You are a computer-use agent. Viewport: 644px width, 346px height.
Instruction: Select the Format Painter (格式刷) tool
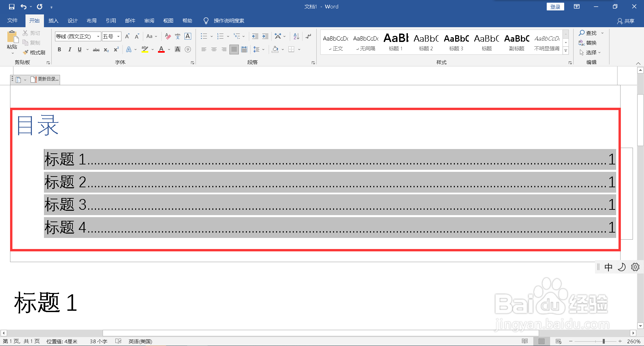point(34,52)
